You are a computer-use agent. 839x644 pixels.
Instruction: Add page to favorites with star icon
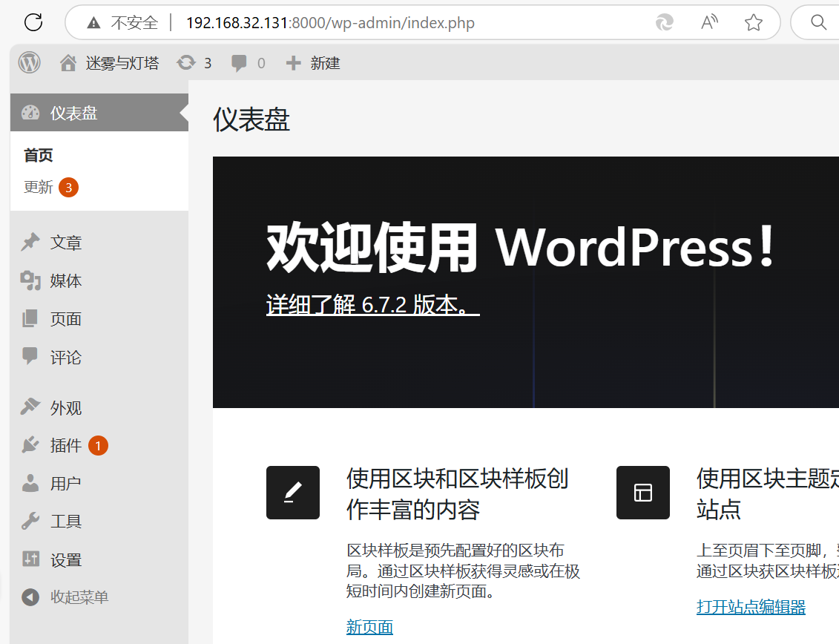tap(754, 22)
